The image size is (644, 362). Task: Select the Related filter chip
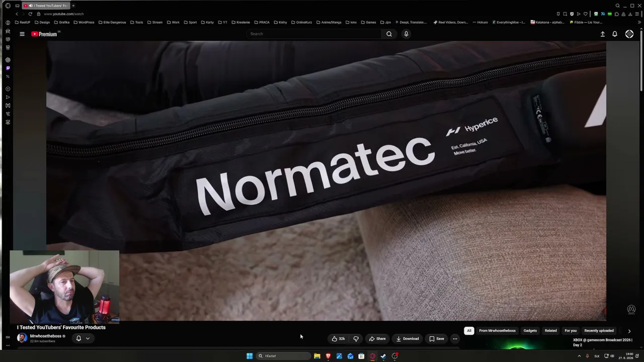pyautogui.click(x=550, y=331)
